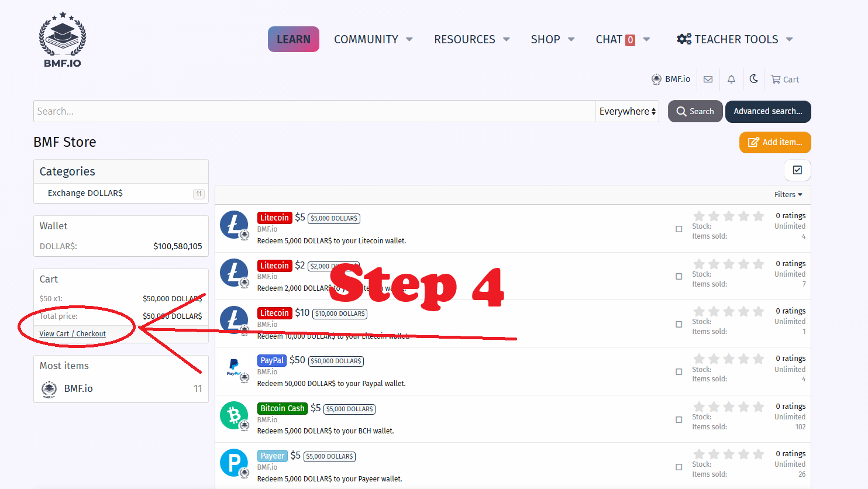The height and width of the screenshot is (489, 868).
Task: Select checkbox for Litecoin $10 item
Action: [679, 325]
